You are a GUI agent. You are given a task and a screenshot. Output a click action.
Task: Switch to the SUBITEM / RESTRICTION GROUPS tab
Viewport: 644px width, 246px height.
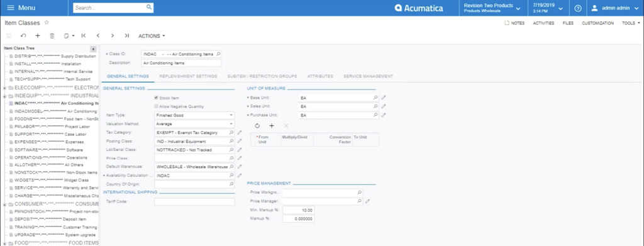click(x=262, y=76)
